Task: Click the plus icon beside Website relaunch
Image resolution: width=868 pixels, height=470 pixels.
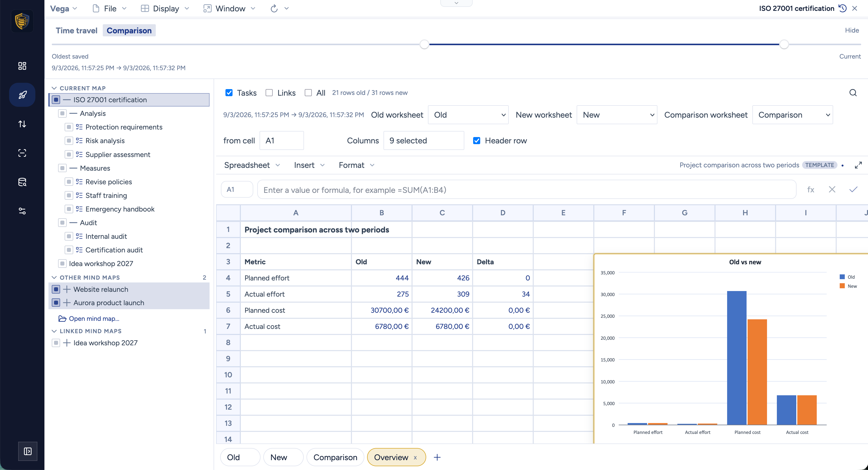Action: pyautogui.click(x=67, y=289)
